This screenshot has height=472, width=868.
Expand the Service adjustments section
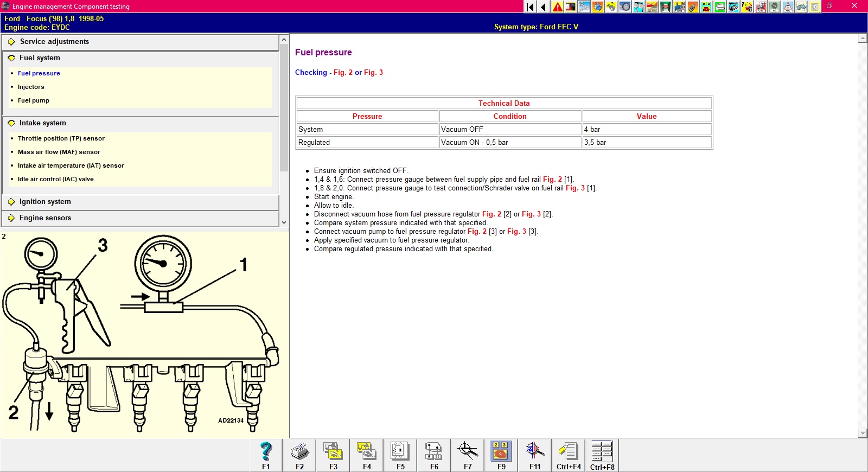[x=54, y=42]
